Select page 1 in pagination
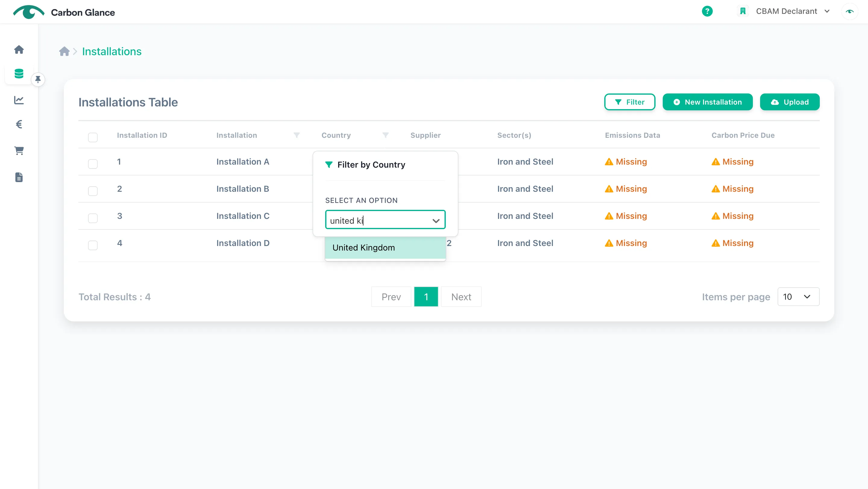 (x=426, y=297)
